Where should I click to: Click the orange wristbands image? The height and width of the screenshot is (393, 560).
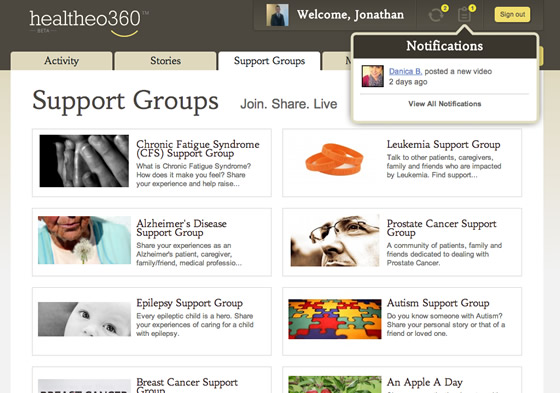334,159
